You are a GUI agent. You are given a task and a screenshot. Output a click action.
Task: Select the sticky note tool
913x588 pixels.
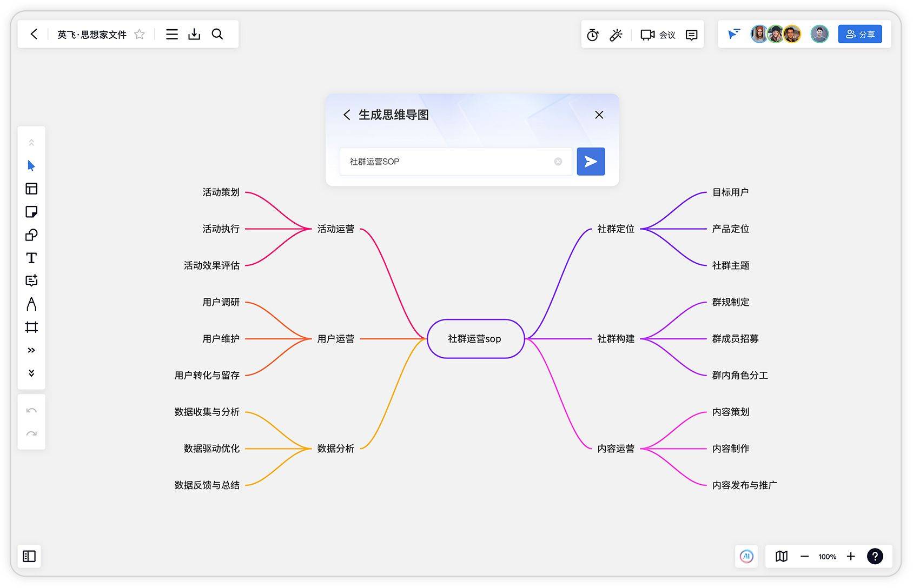tap(31, 212)
